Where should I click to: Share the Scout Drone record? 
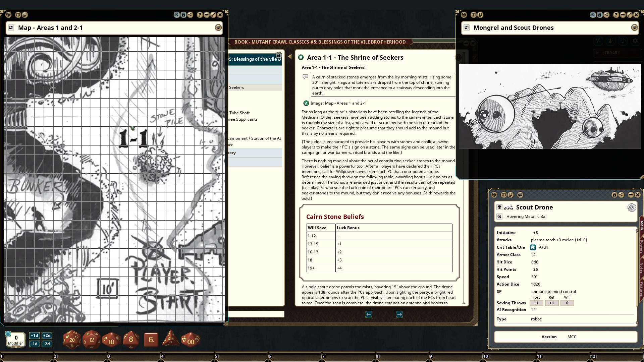point(621,195)
